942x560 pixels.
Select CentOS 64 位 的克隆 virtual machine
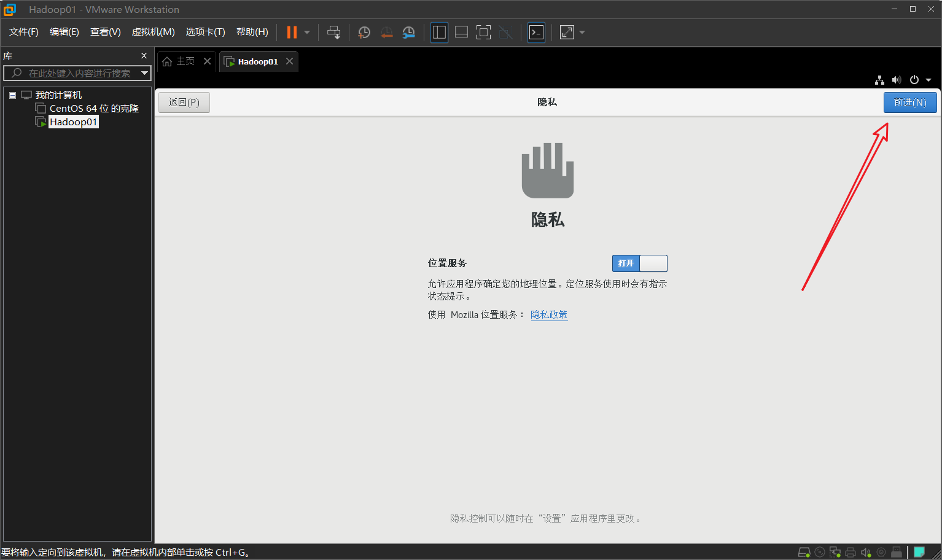[x=94, y=109]
